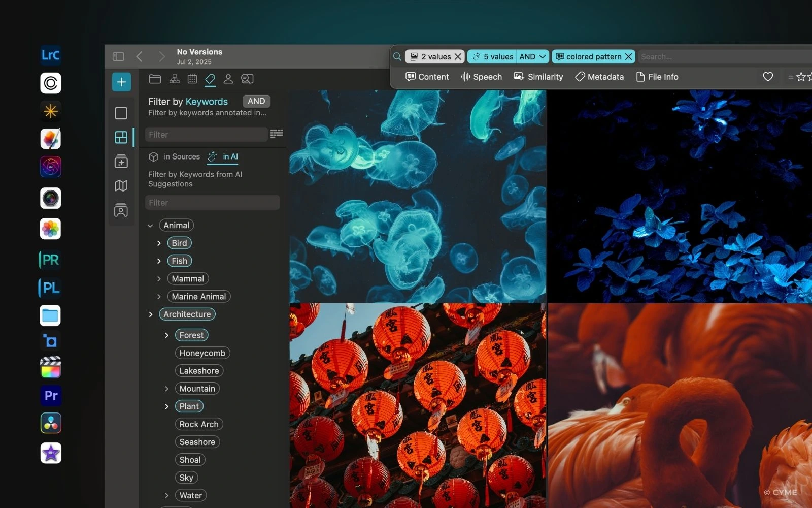This screenshot has width=812, height=508.
Task: Switch to single viewer layout icon
Action: (121, 113)
